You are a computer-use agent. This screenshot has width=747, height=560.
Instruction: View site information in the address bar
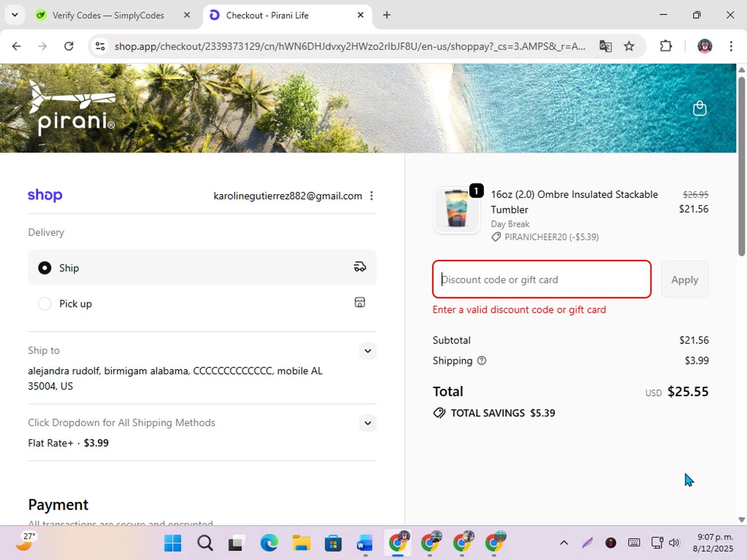100,46
